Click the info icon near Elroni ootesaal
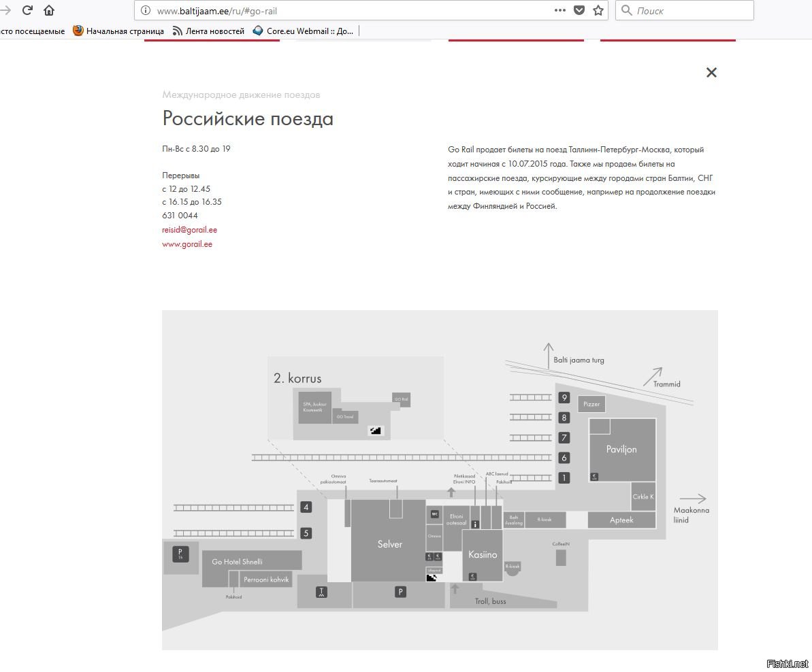Viewport: 812px width, 672px height. [x=475, y=524]
